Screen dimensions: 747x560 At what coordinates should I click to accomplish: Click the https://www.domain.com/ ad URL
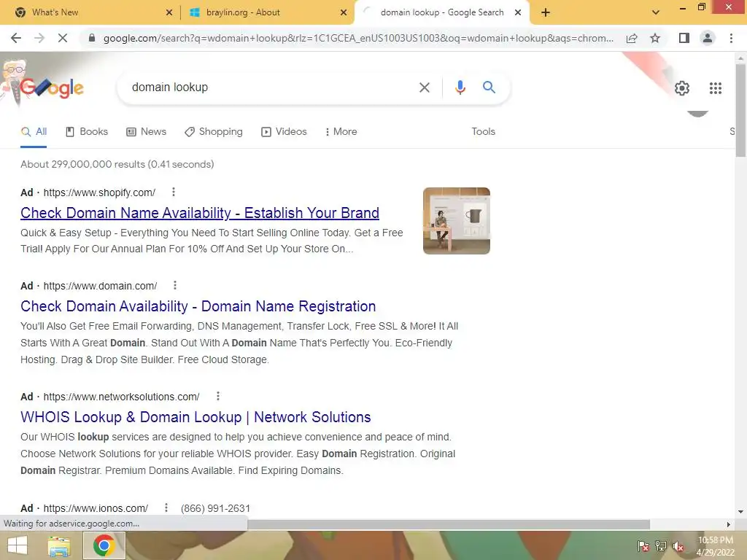point(100,286)
